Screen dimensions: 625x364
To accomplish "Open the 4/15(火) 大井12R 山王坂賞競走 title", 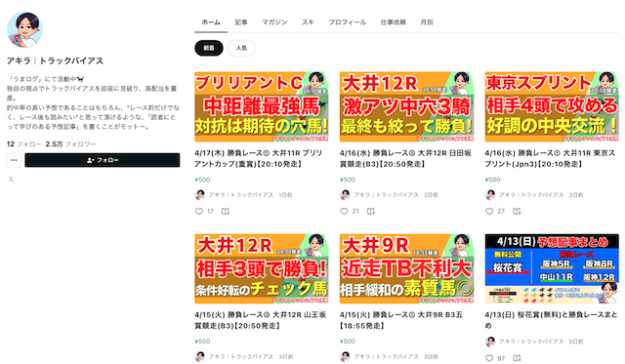I will [261, 320].
